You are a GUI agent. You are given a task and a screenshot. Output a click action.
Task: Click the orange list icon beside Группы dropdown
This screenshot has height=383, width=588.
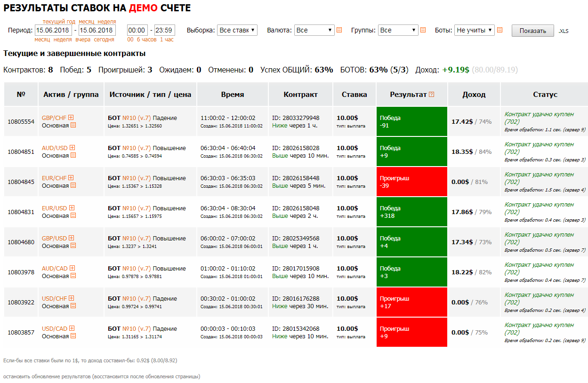pyautogui.click(x=423, y=30)
